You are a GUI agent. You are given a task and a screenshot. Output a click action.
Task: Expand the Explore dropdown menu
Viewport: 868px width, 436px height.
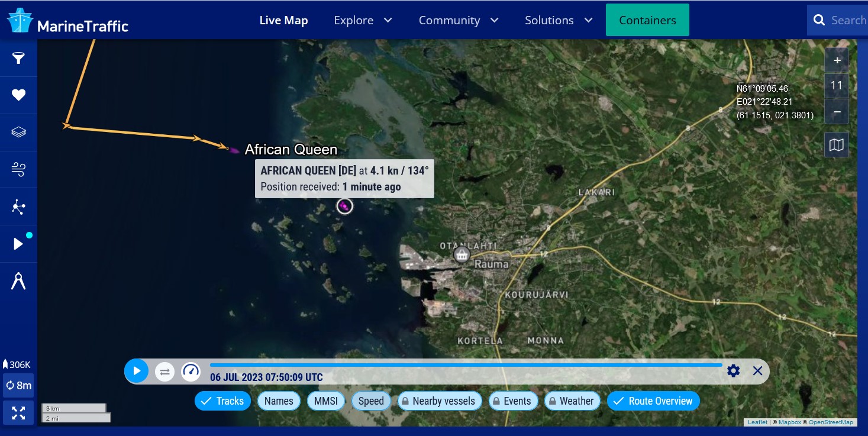363,20
